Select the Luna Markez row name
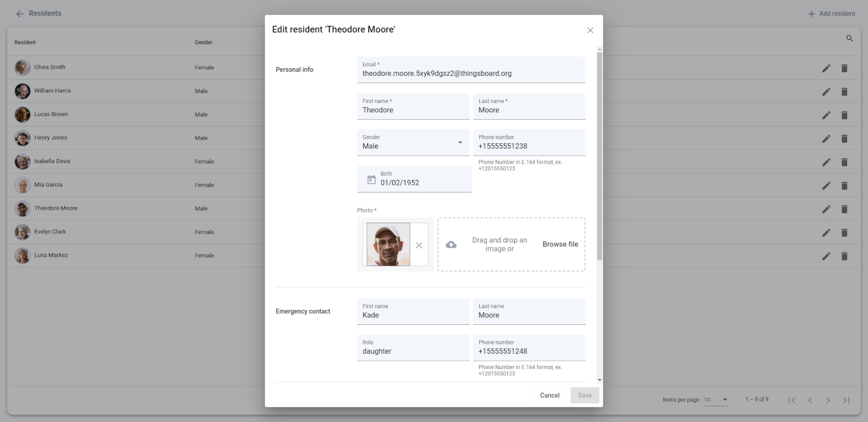 [51, 255]
